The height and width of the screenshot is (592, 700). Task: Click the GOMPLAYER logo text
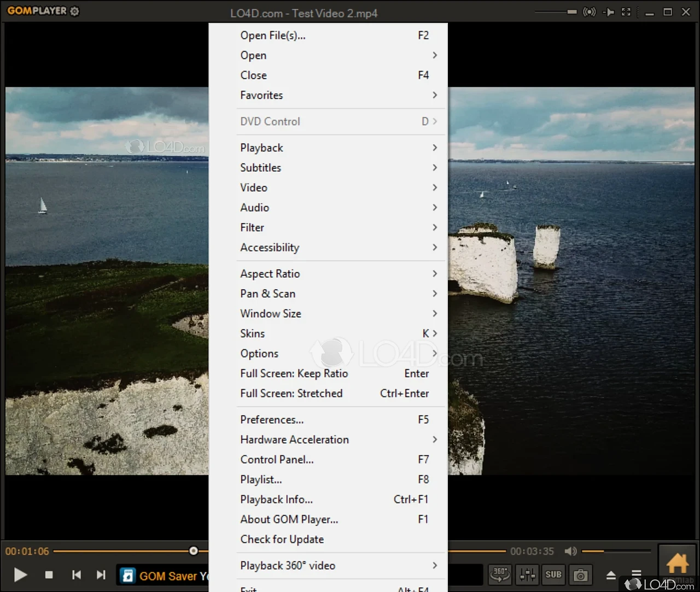(37, 11)
